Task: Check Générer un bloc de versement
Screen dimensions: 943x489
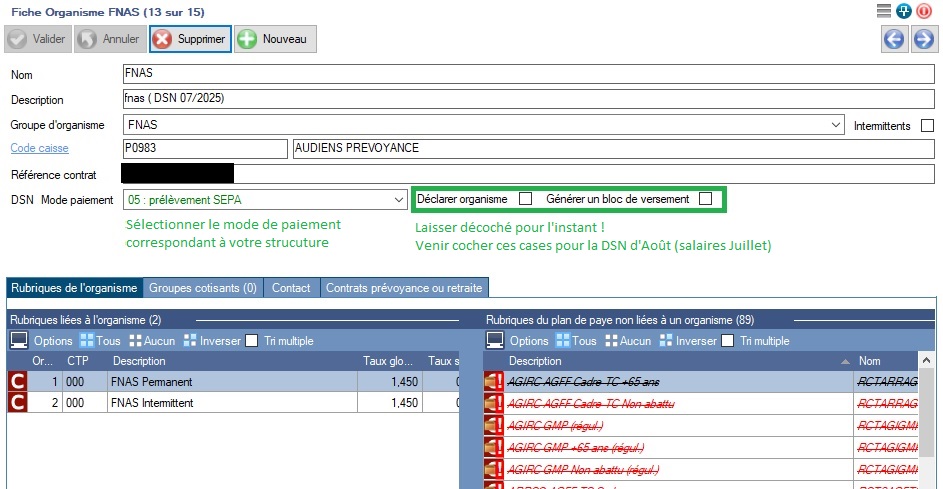Action: (706, 199)
